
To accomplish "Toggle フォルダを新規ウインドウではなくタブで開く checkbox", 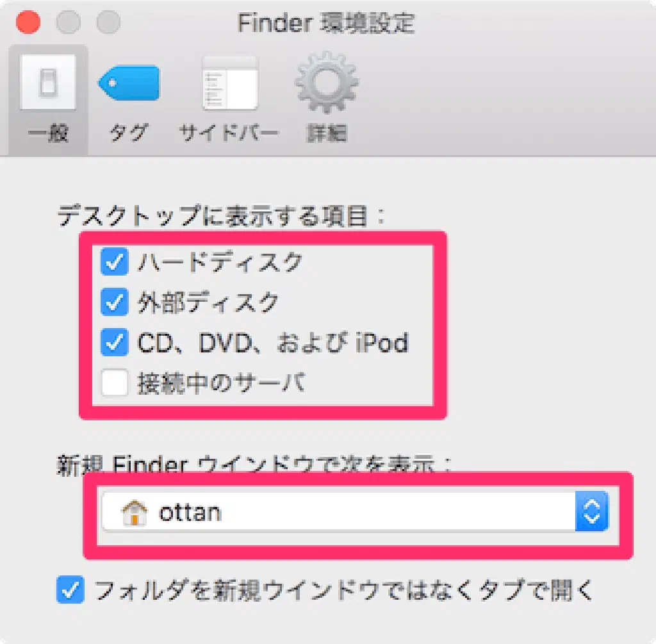I will click(x=70, y=590).
